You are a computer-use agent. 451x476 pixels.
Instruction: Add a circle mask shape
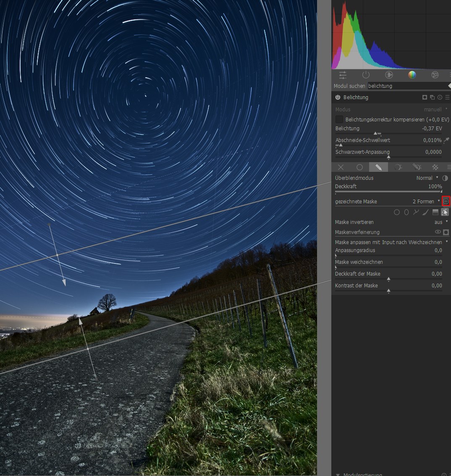(396, 213)
